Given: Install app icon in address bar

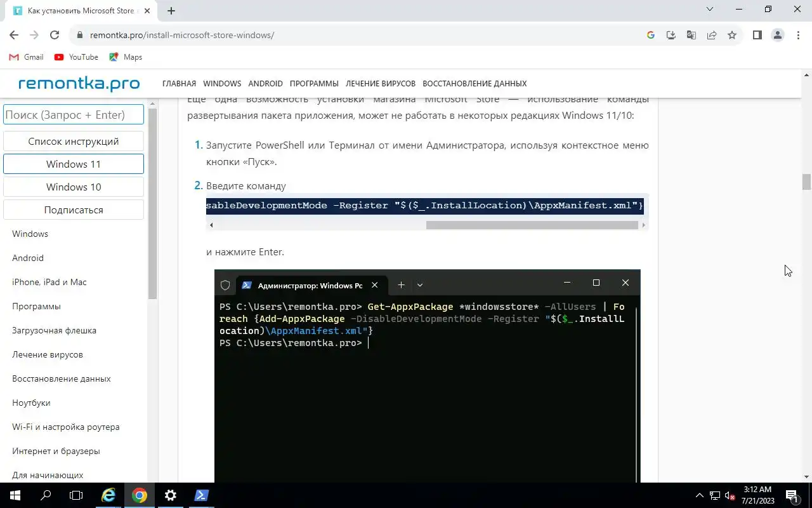Looking at the screenshot, I should 671,36.
